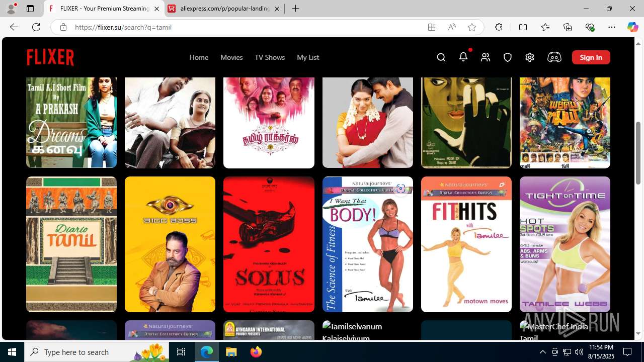Open File Explorer from the taskbar

click(x=231, y=352)
